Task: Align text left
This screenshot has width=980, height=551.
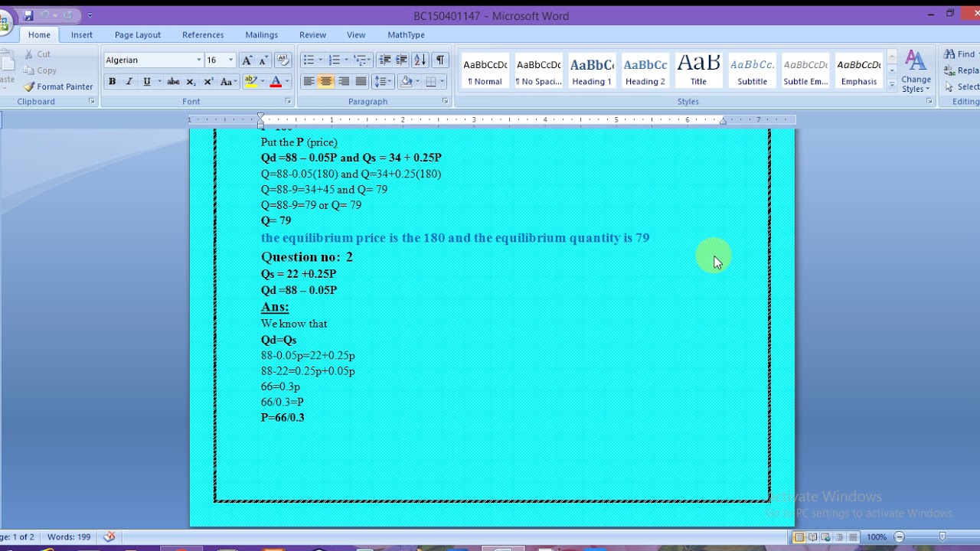Action: 309,82
